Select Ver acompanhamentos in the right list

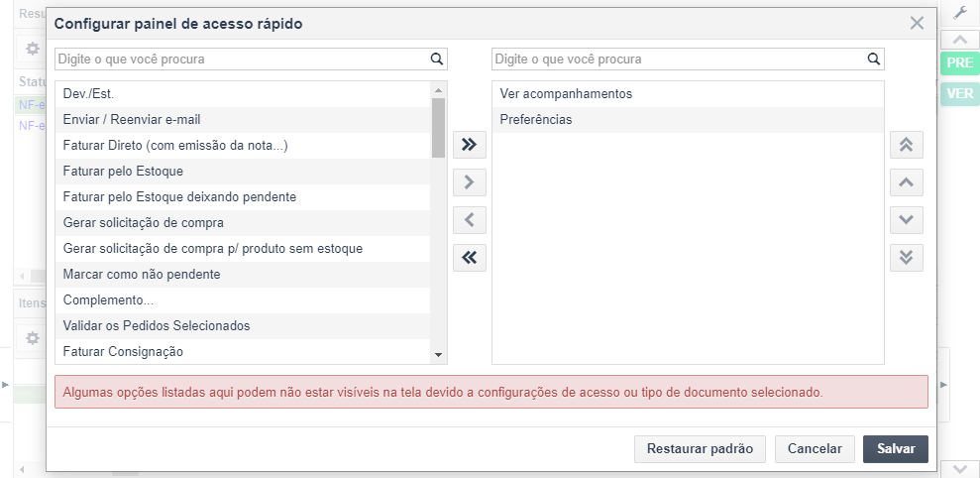688,94
